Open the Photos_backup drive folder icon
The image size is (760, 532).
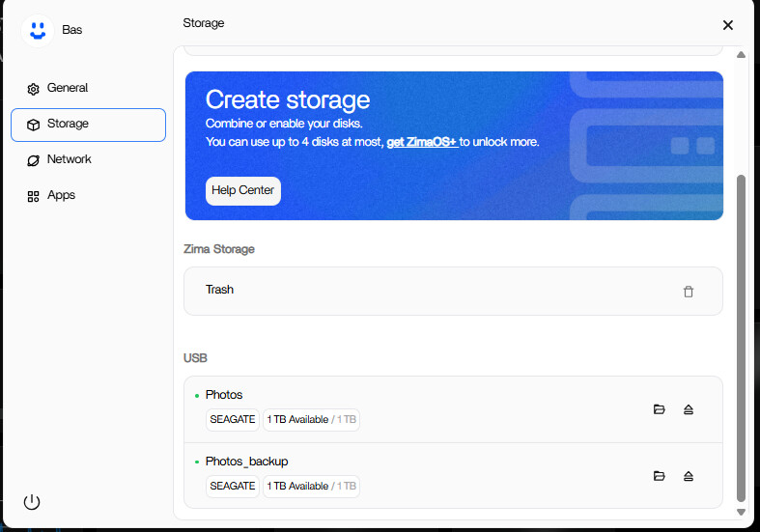click(660, 476)
